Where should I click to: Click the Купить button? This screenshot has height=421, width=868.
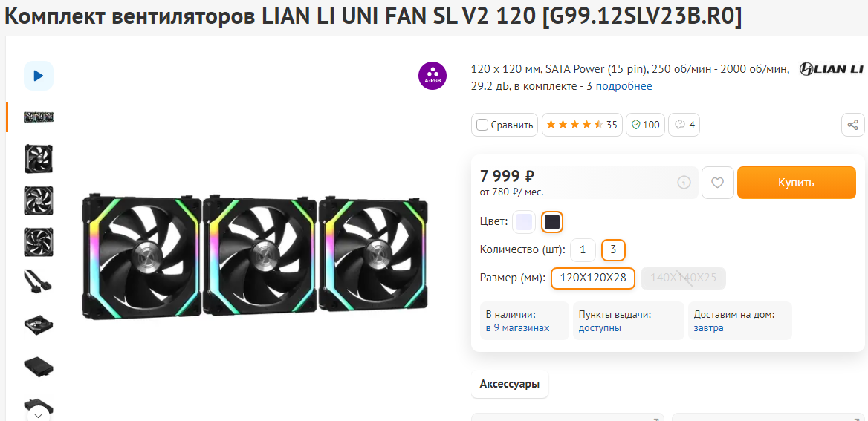796,183
